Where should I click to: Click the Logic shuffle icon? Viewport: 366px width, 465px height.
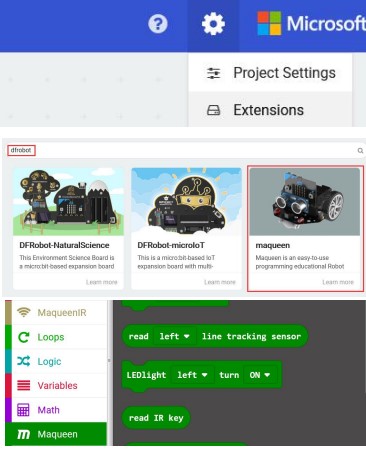tap(24, 361)
